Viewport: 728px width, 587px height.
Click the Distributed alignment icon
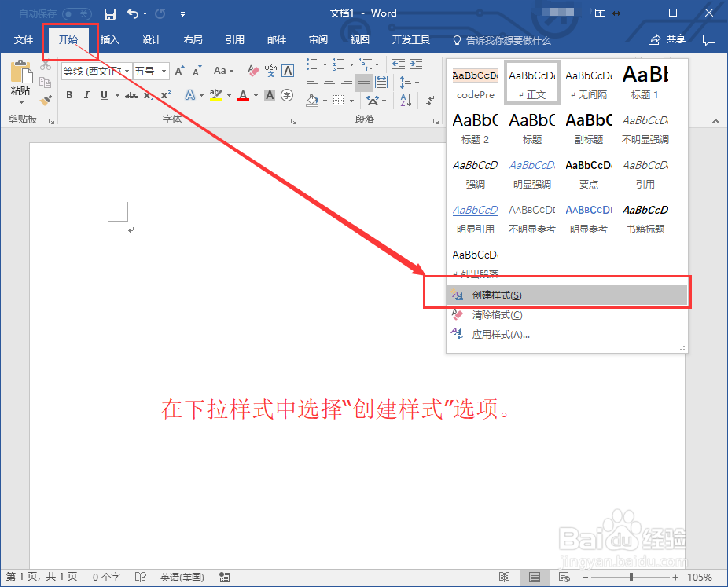click(381, 83)
